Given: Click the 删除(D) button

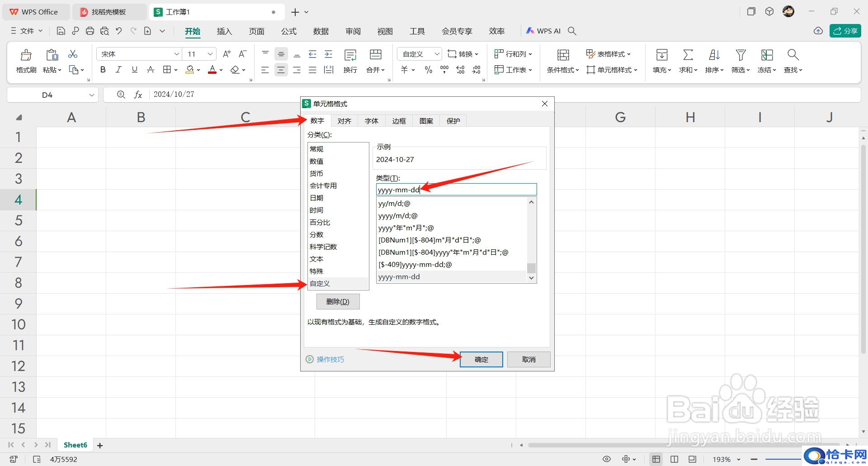Looking at the screenshot, I should pos(338,301).
